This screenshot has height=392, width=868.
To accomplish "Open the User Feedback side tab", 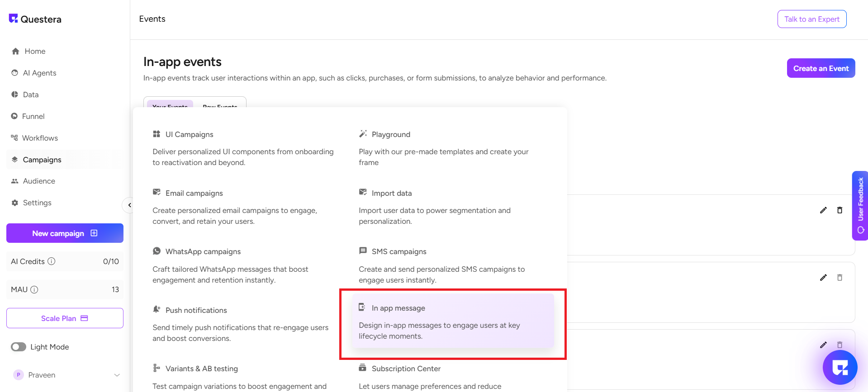I will [860, 205].
